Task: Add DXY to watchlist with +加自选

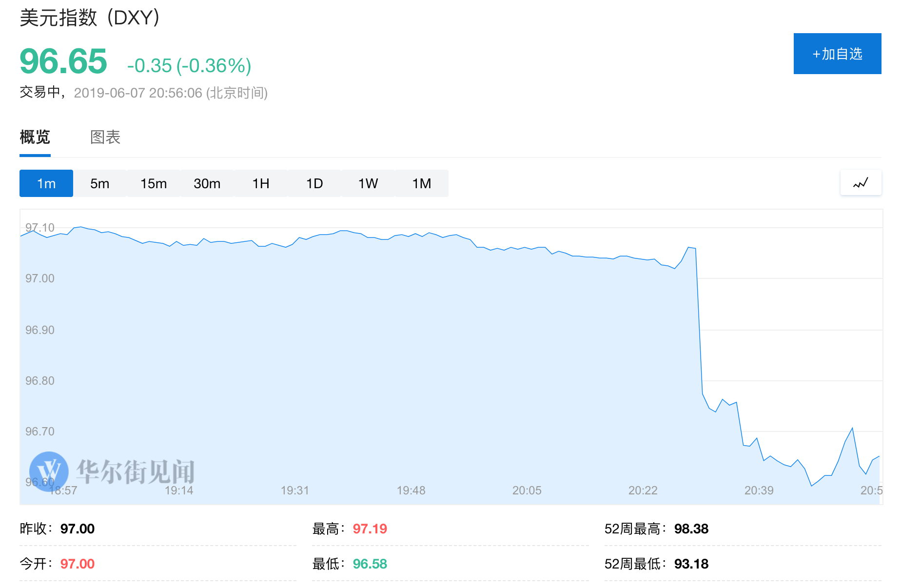Action: (837, 54)
